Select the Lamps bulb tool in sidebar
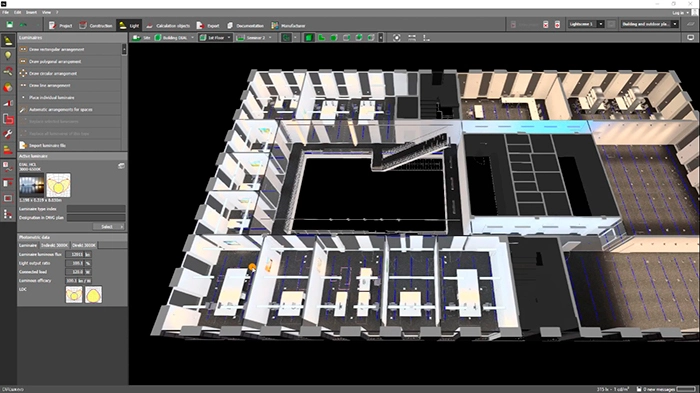The width and height of the screenshot is (700, 393). pos(8,56)
